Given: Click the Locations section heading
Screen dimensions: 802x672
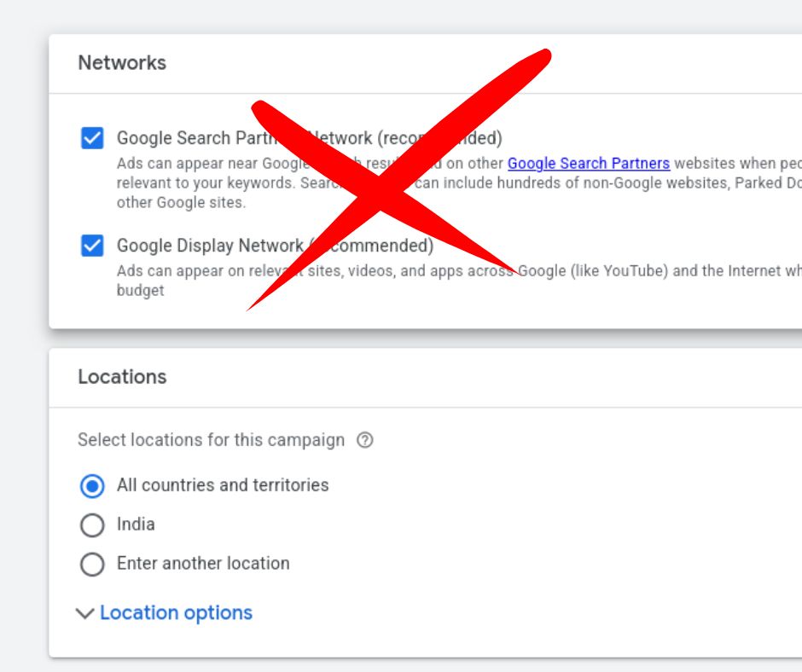Looking at the screenshot, I should pos(122,377).
